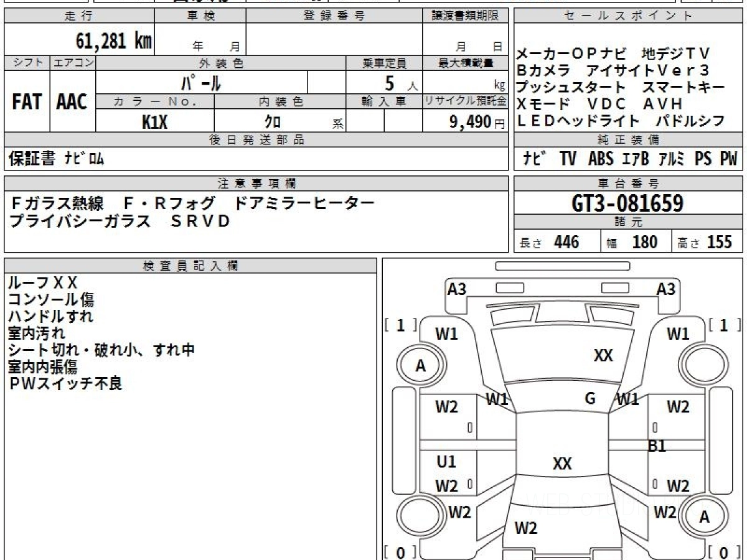Select the 内装色 header
This screenshot has width=747, height=560.
[280, 101]
